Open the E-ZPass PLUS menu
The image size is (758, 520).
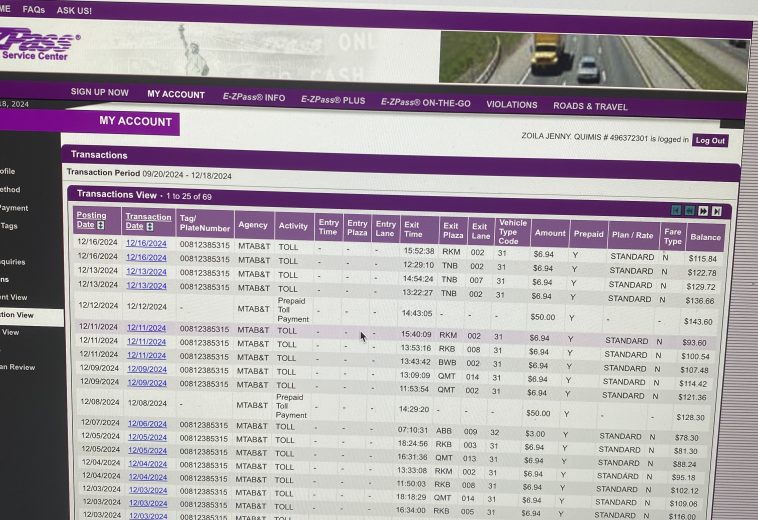333,100
